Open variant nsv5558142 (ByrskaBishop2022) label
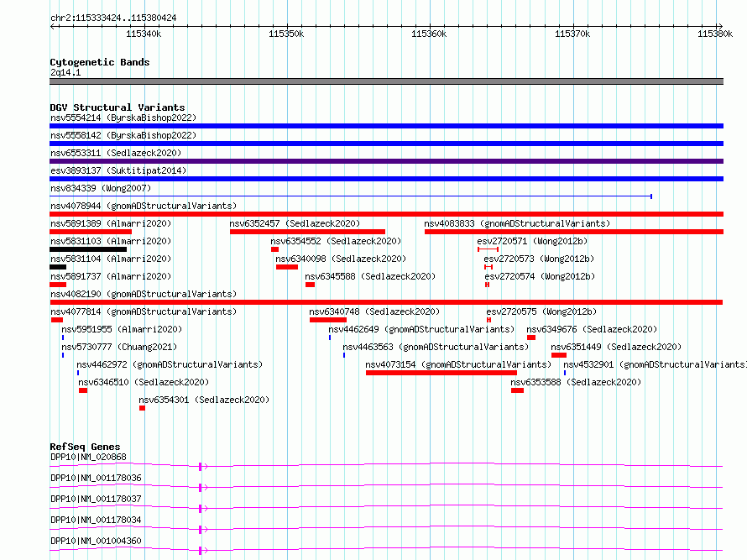The image size is (747, 560). click(123, 135)
